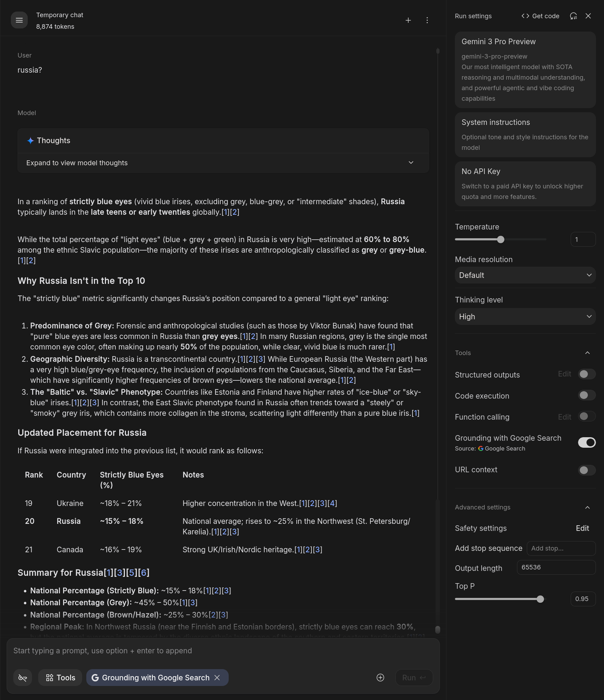This screenshot has width=604, height=700.
Task: Open citation [3] in Canada row
Action: tap(318, 550)
